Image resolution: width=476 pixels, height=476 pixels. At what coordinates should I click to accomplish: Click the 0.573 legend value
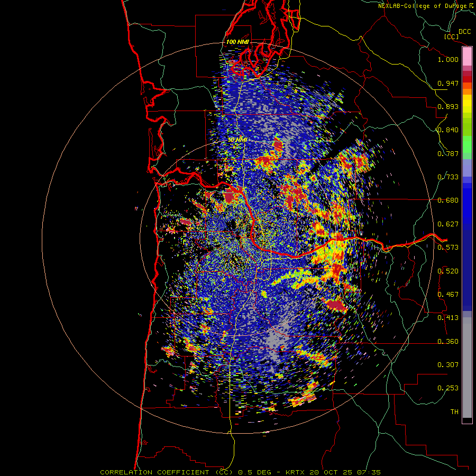pos(448,248)
